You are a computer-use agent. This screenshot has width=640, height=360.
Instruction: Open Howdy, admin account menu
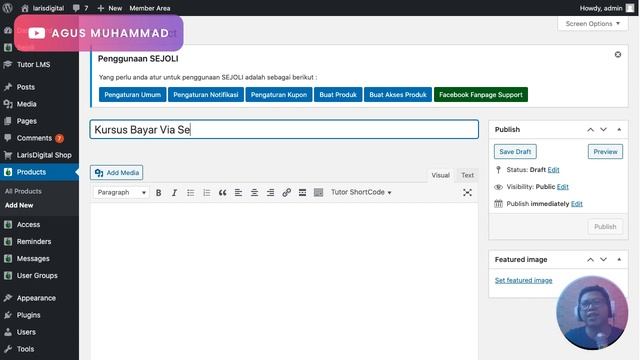coord(607,8)
